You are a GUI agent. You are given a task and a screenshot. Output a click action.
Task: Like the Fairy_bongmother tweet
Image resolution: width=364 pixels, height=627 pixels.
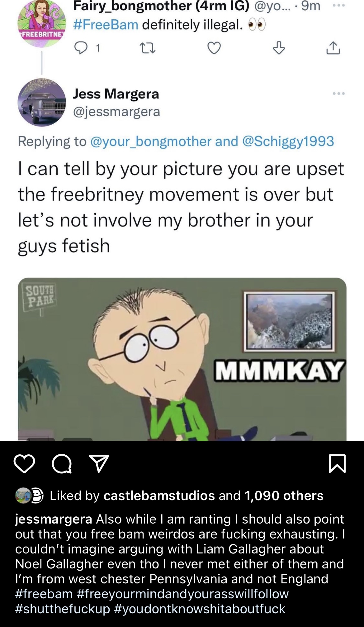214,48
